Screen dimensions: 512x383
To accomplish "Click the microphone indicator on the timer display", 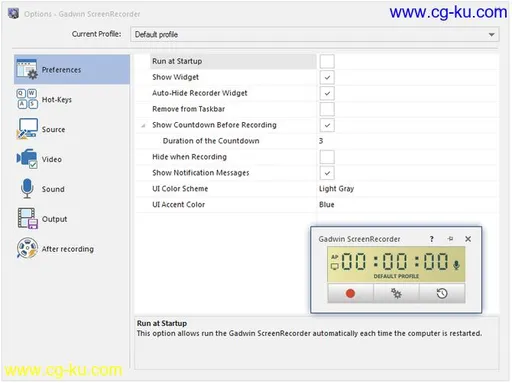I will point(456,265).
